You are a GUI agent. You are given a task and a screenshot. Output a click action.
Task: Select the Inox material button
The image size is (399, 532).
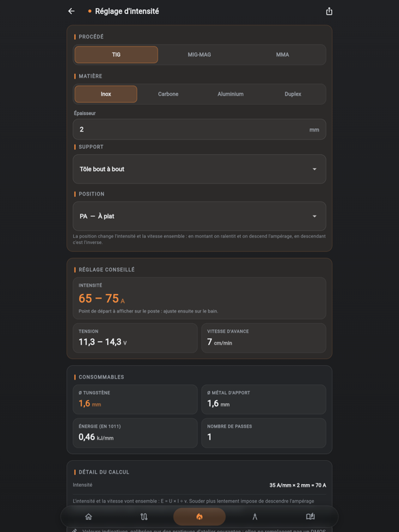(106, 94)
